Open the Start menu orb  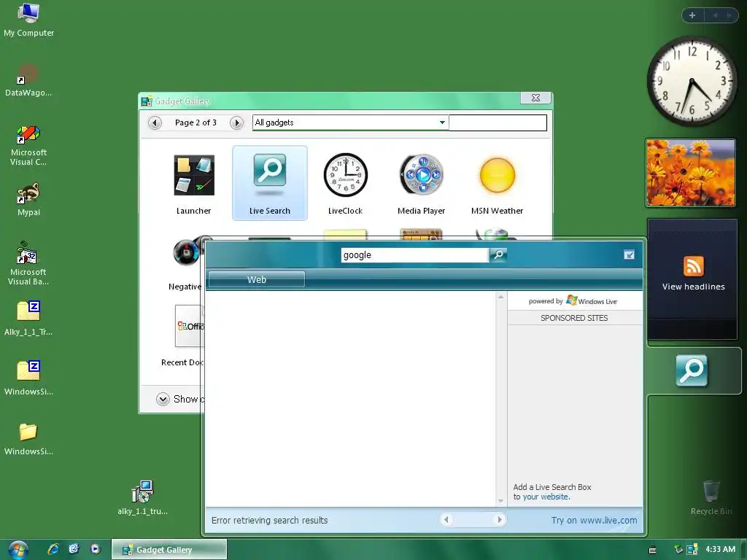(x=18, y=550)
